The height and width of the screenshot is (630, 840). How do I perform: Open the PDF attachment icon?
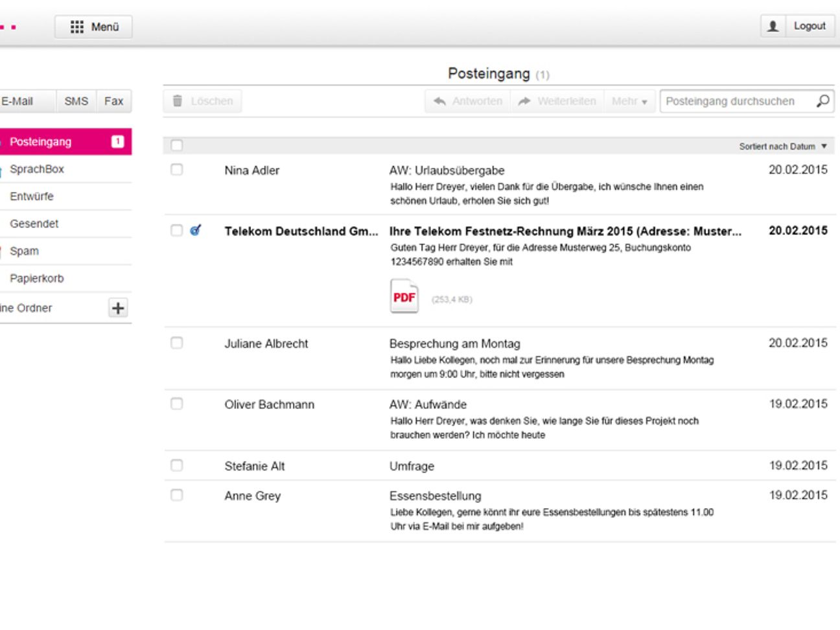(404, 297)
